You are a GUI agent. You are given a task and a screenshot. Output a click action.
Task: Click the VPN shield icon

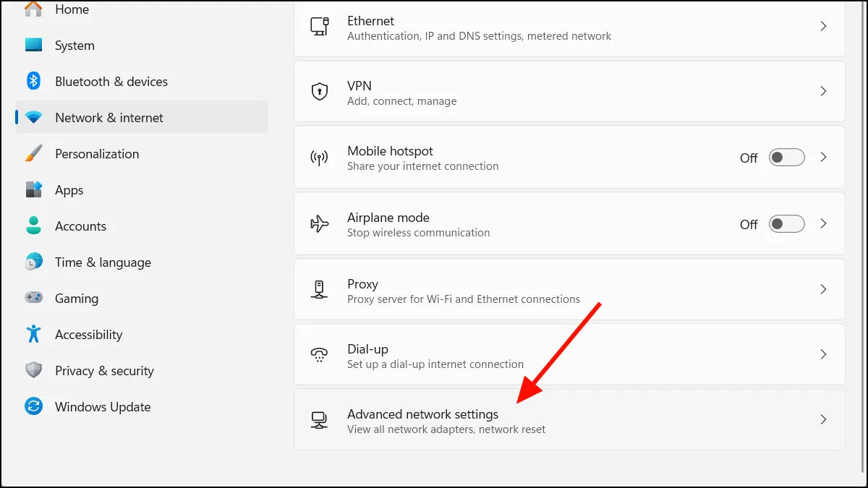coord(319,92)
